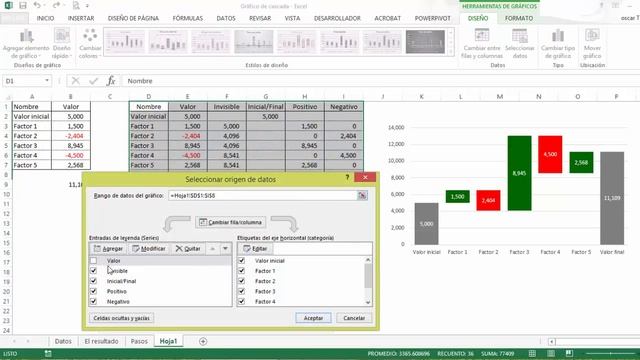Move series down with arrow icon
The width and height of the screenshot is (640, 360).
click(225, 249)
